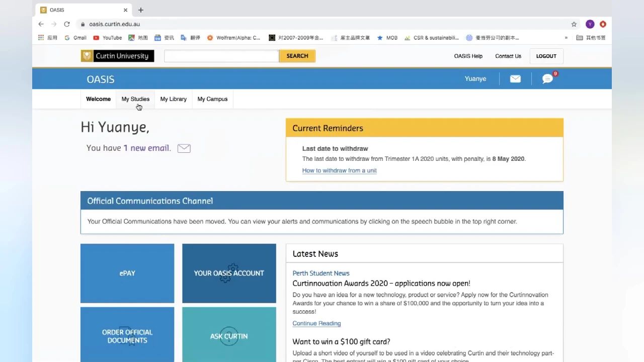The image size is (644, 362).
Task: Click inside the OASIS search text field
Action: pos(221,56)
